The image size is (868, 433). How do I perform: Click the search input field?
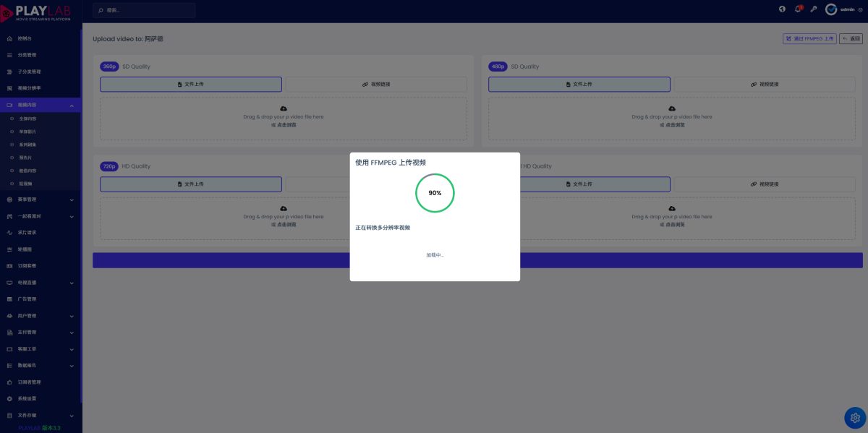[x=144, y=10]
